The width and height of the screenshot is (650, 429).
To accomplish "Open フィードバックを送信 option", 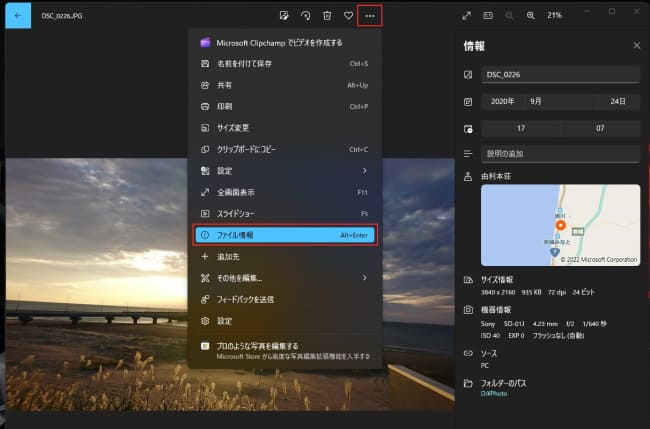I will (x=285, y=300).
